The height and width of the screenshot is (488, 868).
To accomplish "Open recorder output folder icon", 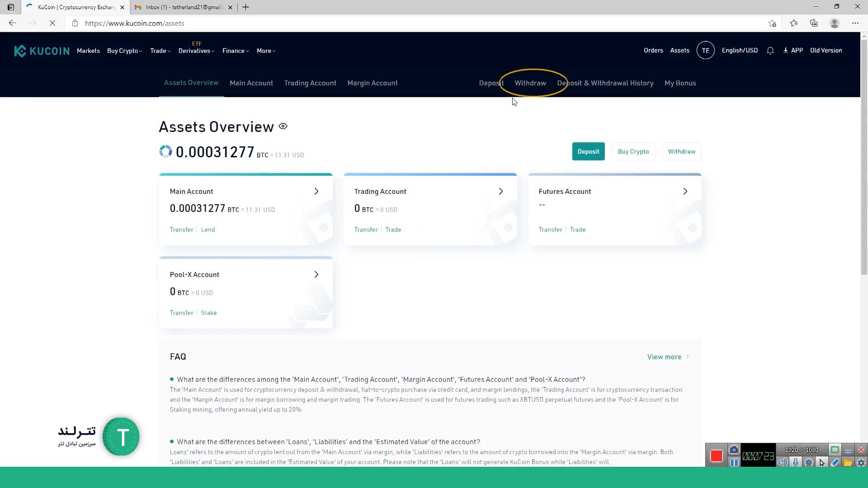I will pyautogui.click(x=848, y=462).
